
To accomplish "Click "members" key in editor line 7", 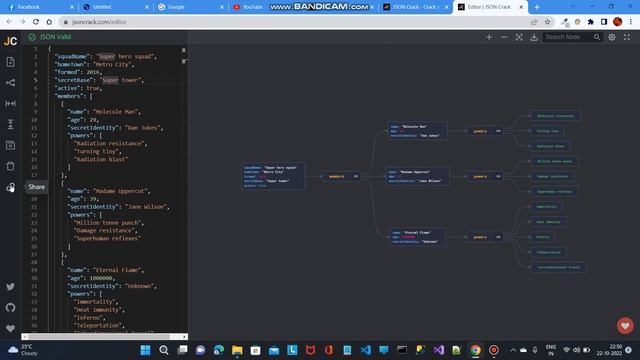I will pyautogui.click(x=69, y=96).
